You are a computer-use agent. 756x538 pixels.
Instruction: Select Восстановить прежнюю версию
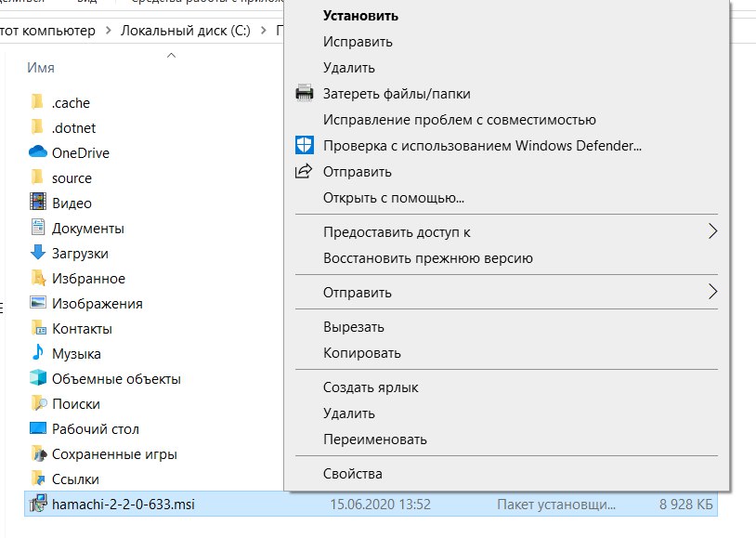click(506, 258)
